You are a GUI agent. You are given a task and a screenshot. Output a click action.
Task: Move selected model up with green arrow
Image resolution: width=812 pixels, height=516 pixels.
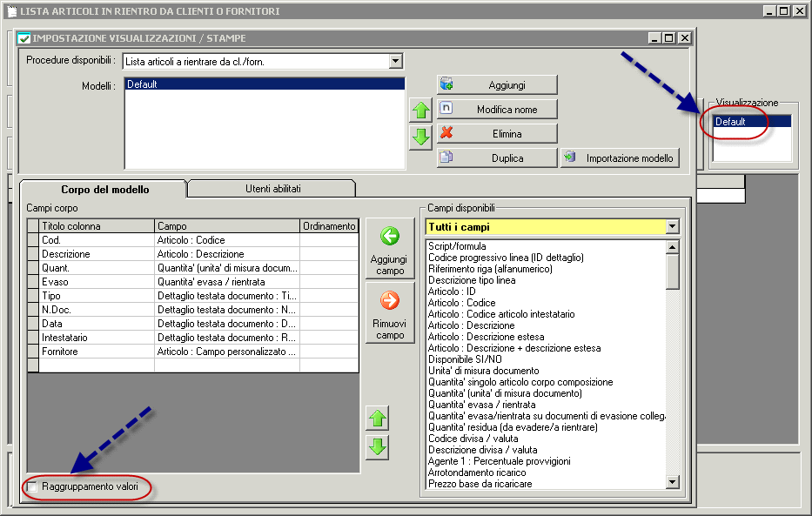pyautogui.click(x=420, y=110)
